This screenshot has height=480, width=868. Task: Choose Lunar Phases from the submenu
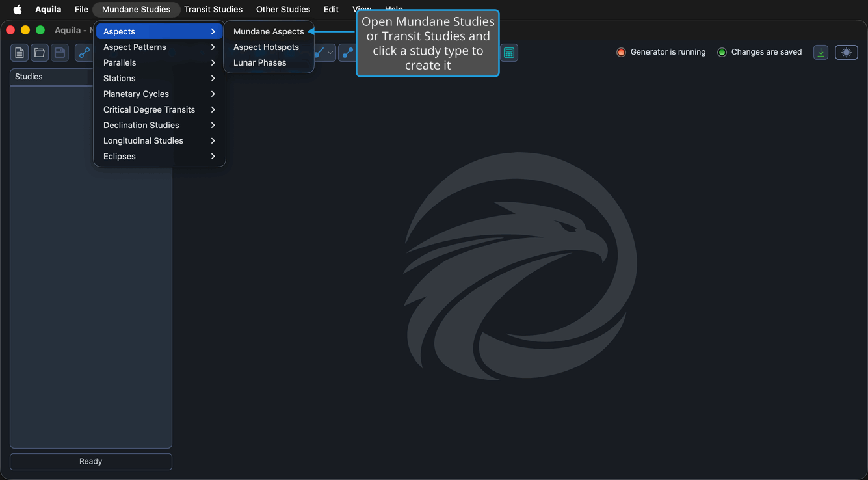(x=269, y=62)
